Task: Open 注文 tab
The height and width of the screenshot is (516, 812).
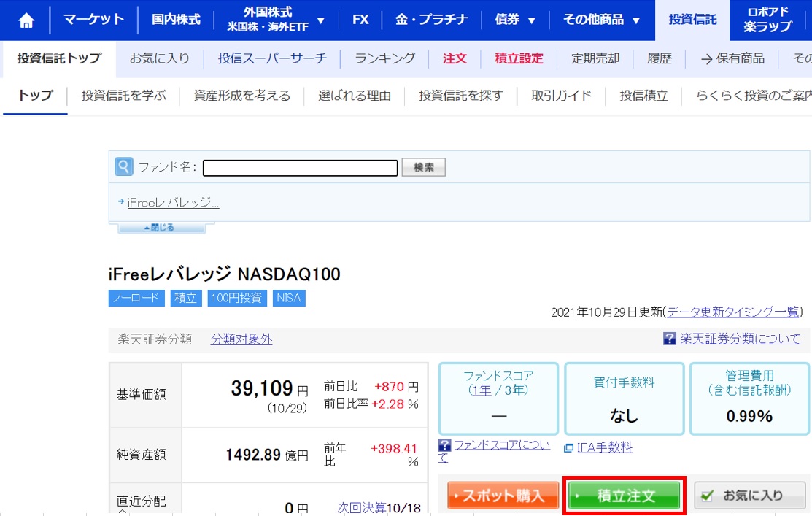Action: pos(455,58)
